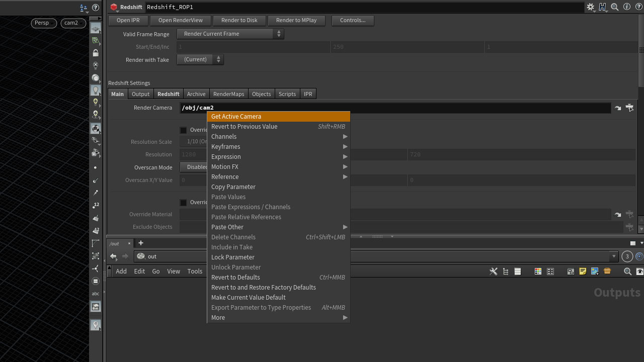Enable the Override checkbox above Override Material
Screen dimensions: 644x362
[x=184, y=202]
